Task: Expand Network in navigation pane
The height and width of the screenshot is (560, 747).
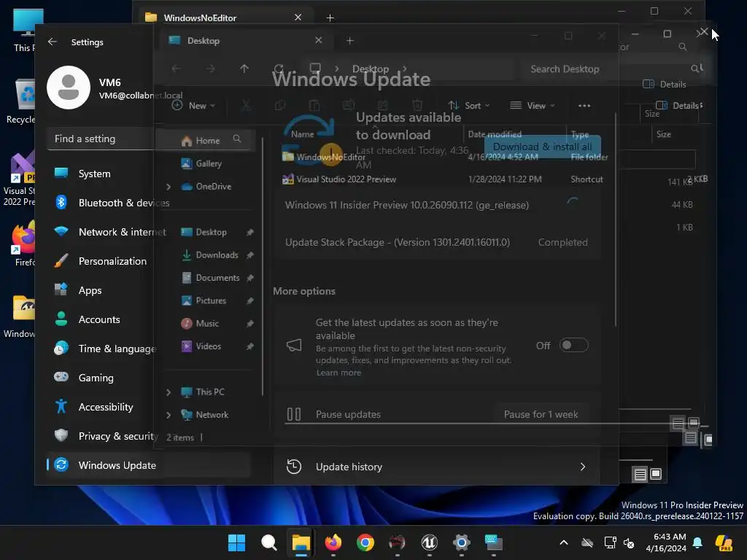Action: pos(169,415)
